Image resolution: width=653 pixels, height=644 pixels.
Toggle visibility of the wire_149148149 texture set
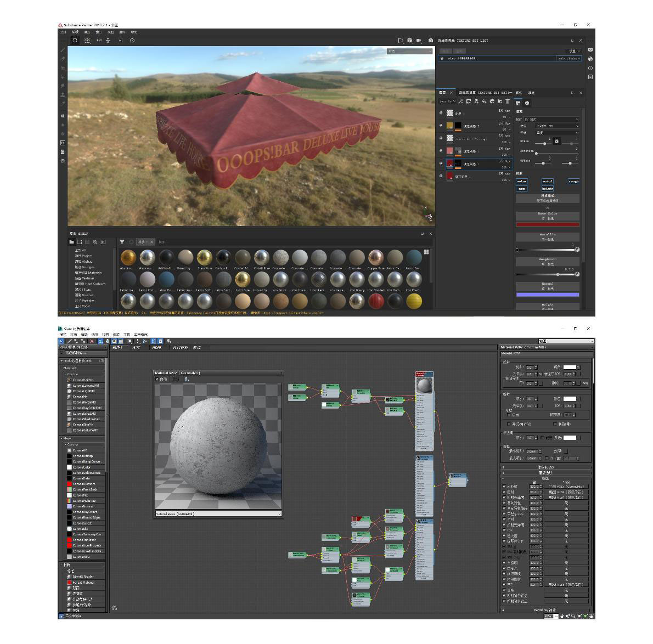pos(442,59)
